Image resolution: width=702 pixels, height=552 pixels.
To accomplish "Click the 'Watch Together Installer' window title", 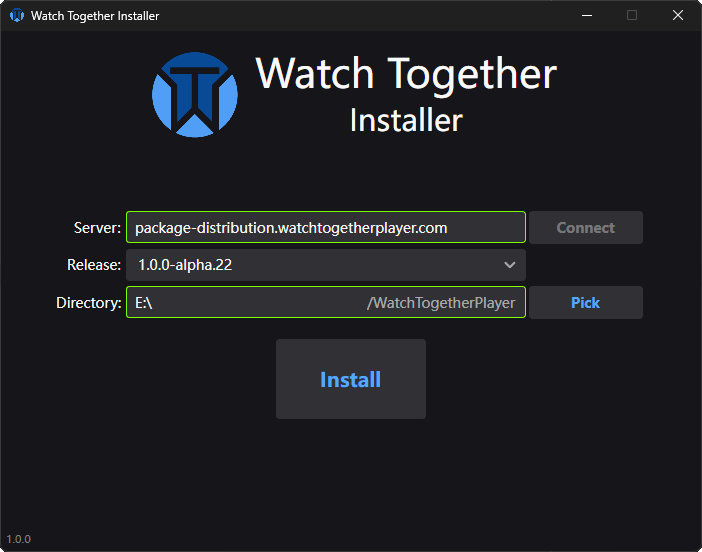I will click(95, 16).
